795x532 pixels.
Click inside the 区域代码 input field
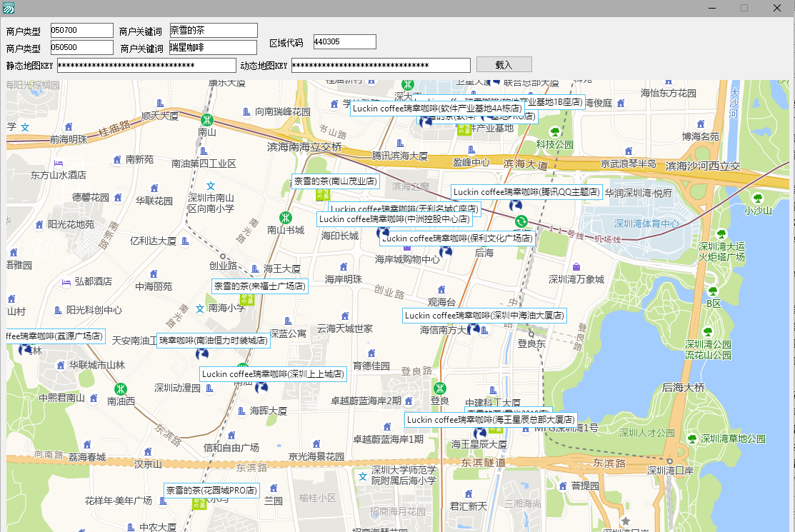[344, 41]
